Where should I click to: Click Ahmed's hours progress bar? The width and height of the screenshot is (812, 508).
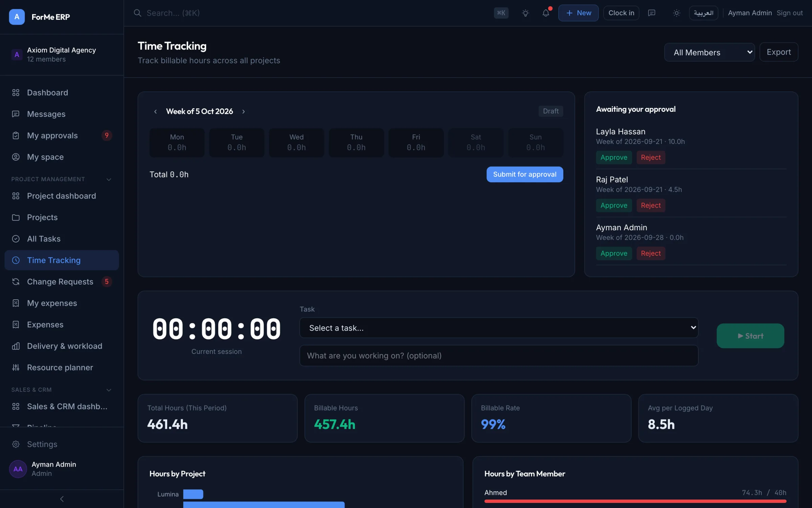click(x=635, y=501)
